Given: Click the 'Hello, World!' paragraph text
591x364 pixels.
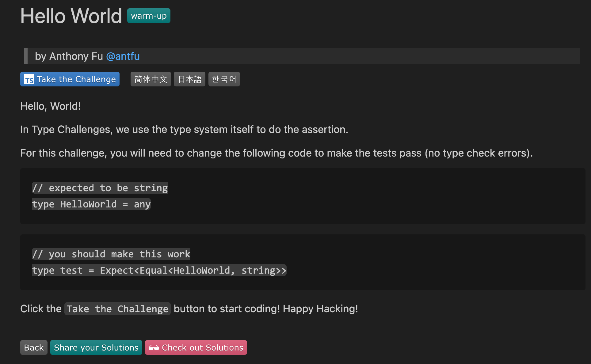Looking at the screenshot, I should click(51, 106).
